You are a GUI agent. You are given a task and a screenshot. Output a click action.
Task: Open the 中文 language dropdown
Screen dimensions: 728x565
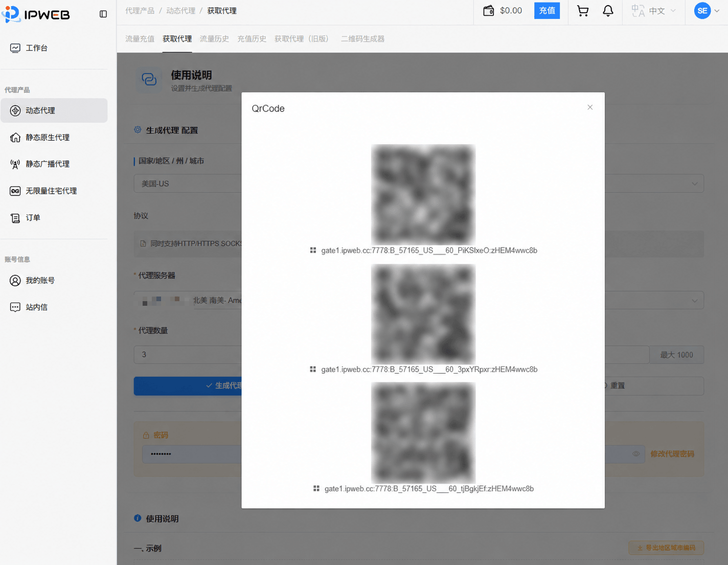tap(654, 11)
